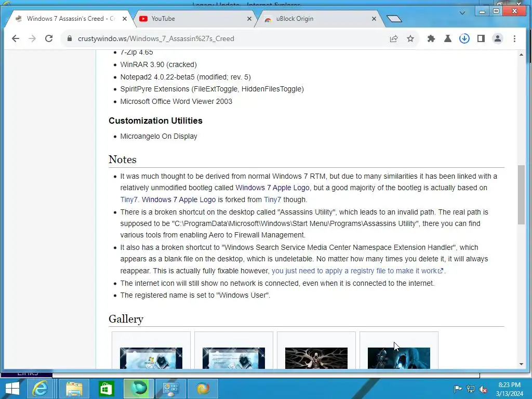Click the 'Notes' section heading
This screenshot has height=399, width=532.
point(123,159)
